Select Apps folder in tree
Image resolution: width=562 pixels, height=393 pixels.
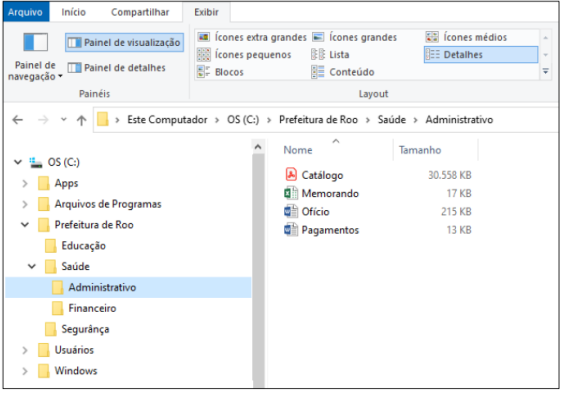coord(66,183)
